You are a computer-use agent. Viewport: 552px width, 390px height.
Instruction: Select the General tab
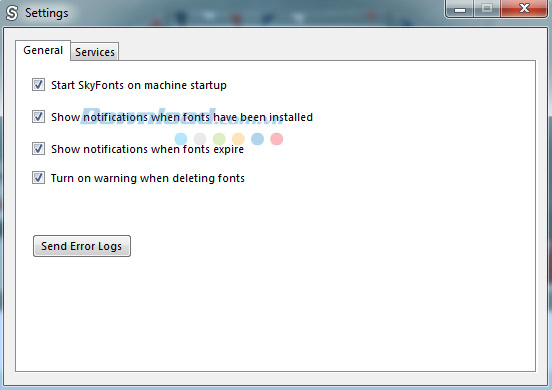[43, 50]
